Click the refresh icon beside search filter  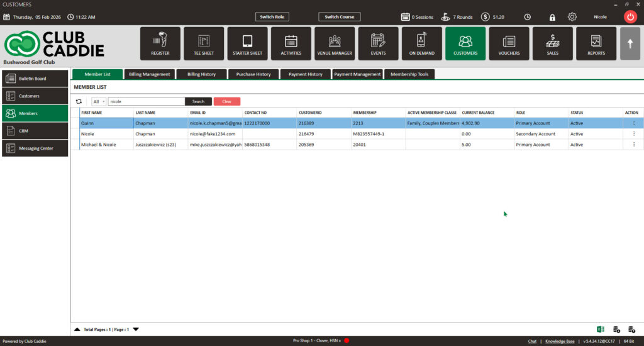[x=79, y=101]
